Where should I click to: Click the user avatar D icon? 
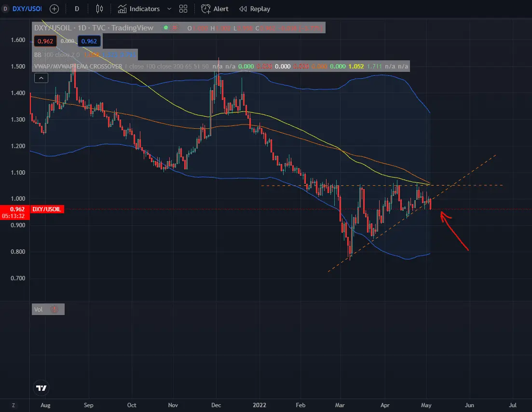(x=6, y=9)
